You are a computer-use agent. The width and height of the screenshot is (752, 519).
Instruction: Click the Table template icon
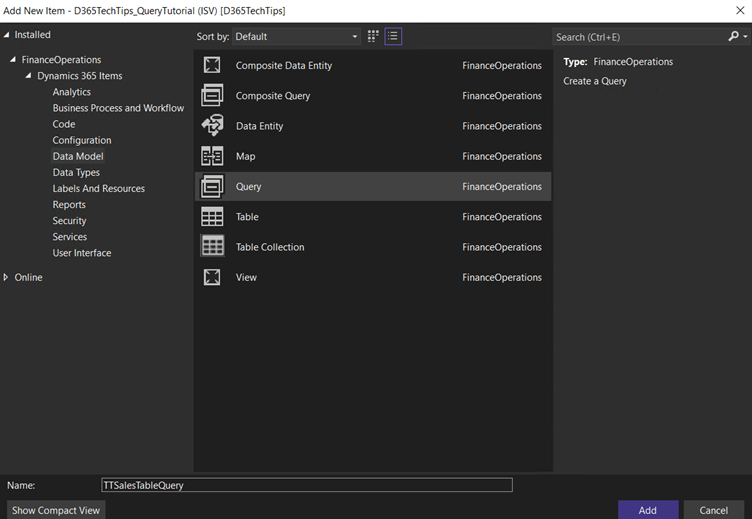(x=212, y=217)
